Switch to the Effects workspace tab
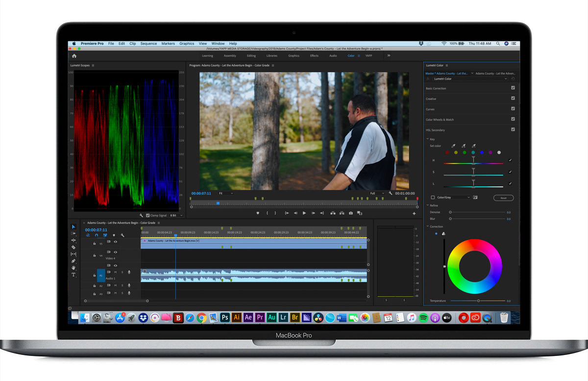Image resolution: width=588 pixels, height=381 pixels. [x=315, y=56]
